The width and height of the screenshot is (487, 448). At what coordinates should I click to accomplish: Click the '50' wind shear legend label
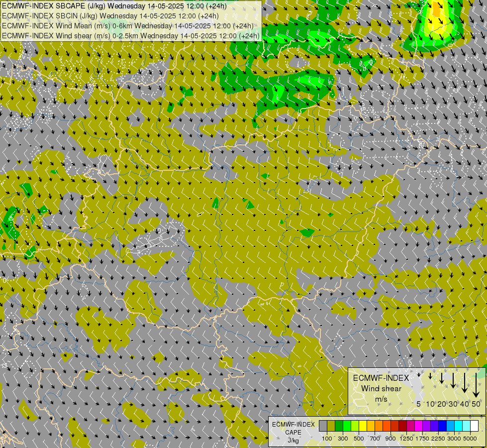[476, 404]
